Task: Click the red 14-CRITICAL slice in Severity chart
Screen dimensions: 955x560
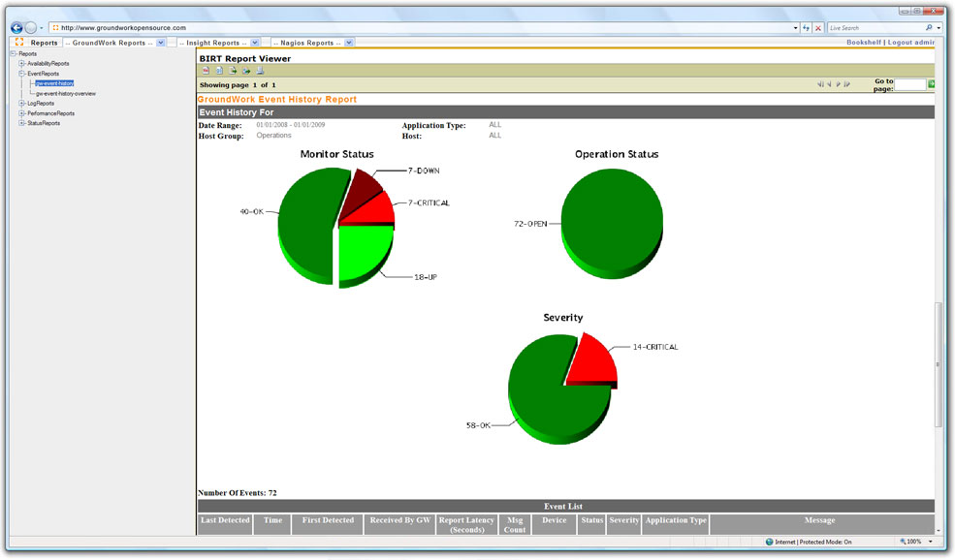Action: pos(591,360)
